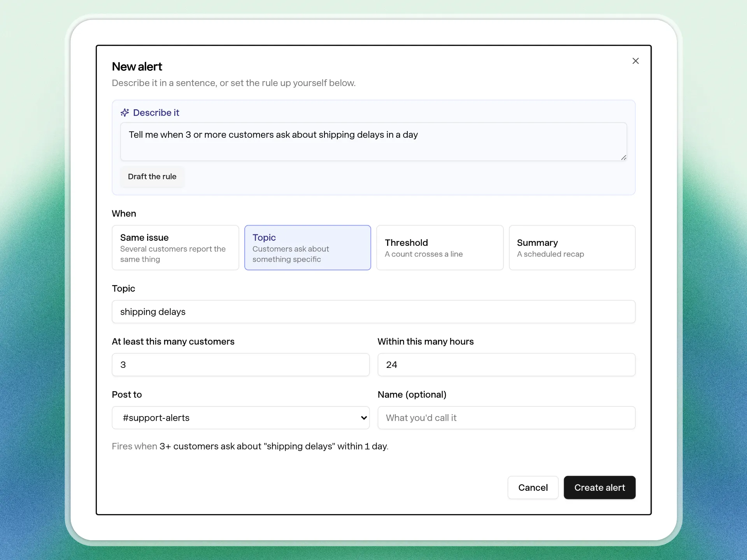Open the Post to #support-alerts dropdown
Image resolution: width=747 pixels, height=560 pixels.
[x=241, y=418]
